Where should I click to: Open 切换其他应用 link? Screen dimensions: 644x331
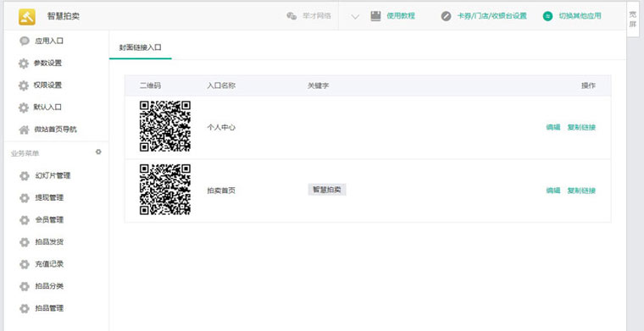[x=580, y=16]
